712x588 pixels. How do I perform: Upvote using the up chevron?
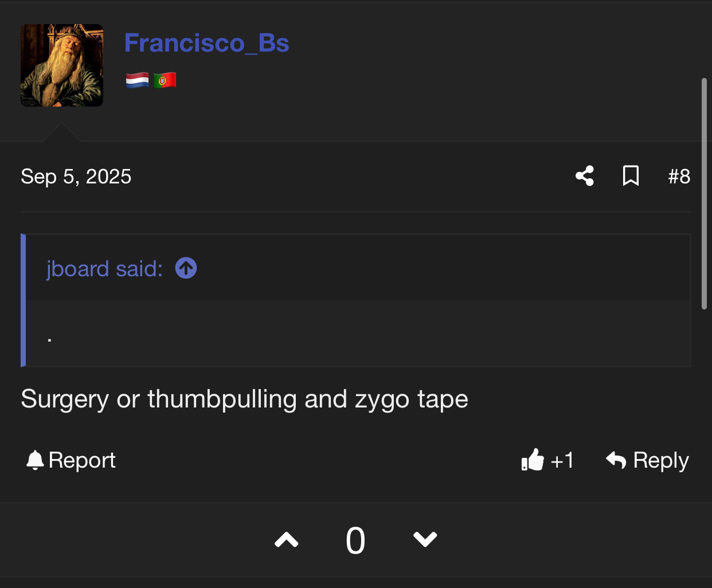(x=287, y=540)
